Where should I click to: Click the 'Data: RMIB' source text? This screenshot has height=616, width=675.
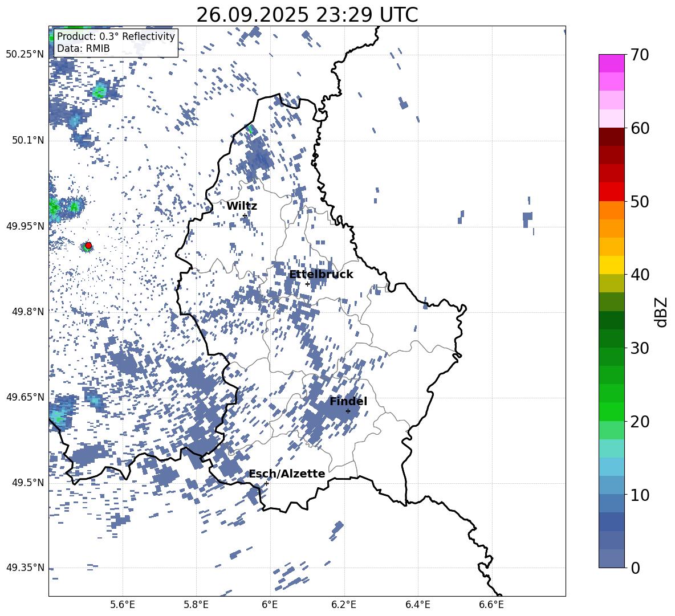point(83,48)
